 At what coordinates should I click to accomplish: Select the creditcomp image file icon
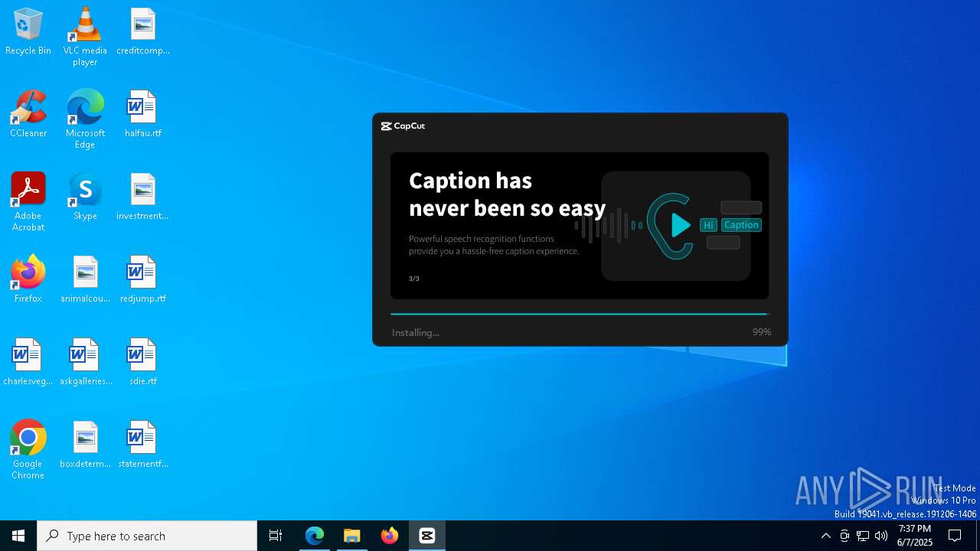143,31
